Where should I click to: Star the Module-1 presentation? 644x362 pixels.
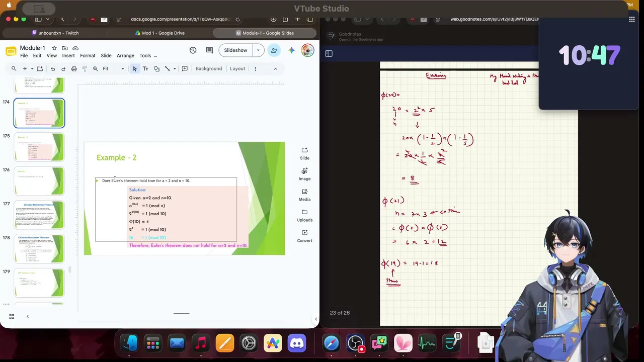[54, 48]
